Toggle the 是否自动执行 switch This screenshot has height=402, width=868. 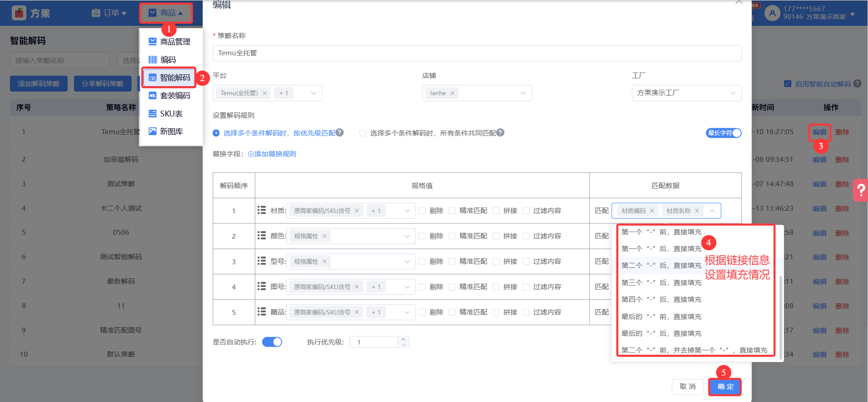coord(272,342)
